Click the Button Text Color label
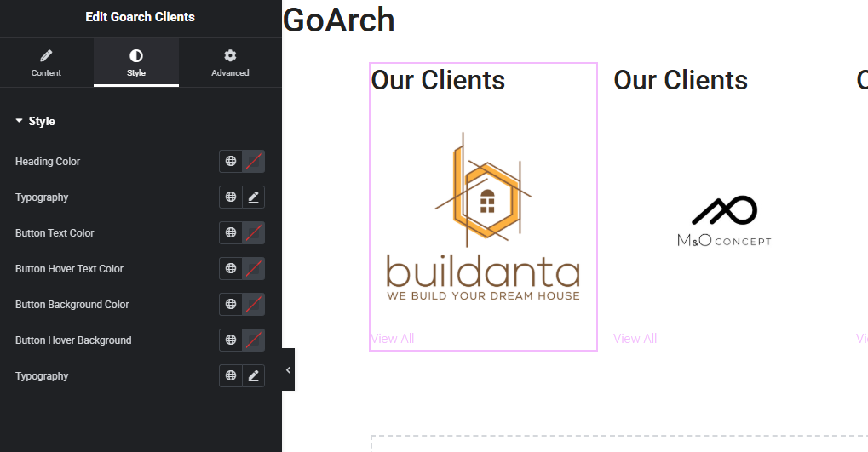868x452 pixels. click(55, 233)
